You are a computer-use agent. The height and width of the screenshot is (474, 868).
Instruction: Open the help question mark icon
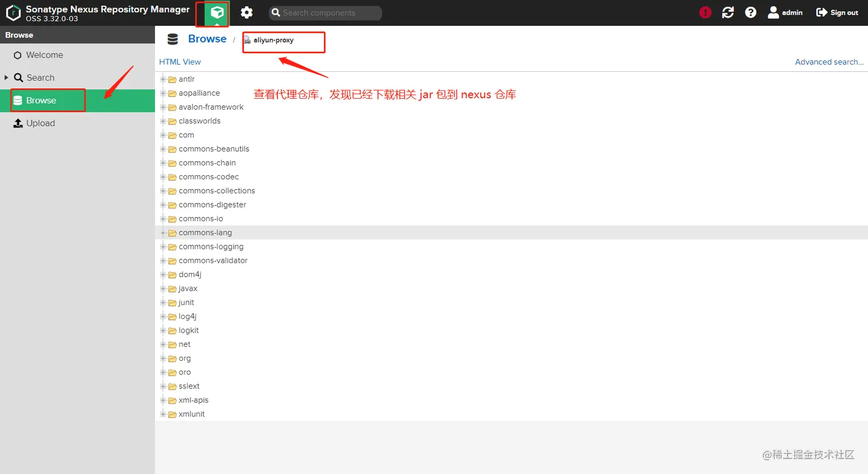coord(750,12)
